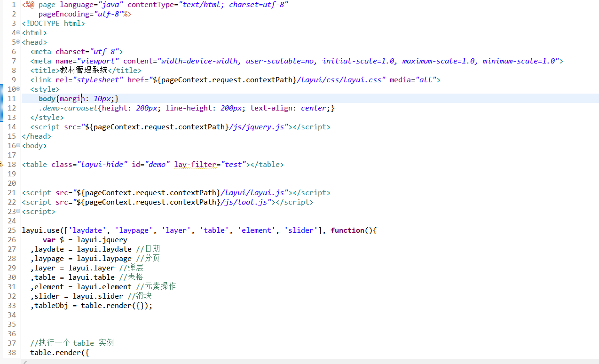Click the //滑块 comment
This screenshot has width=599, height=364.
tap(140, 296)
